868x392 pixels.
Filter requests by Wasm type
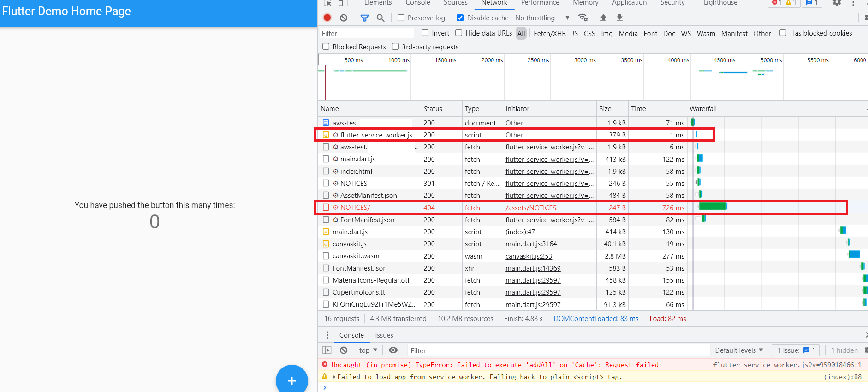point(706,33)
